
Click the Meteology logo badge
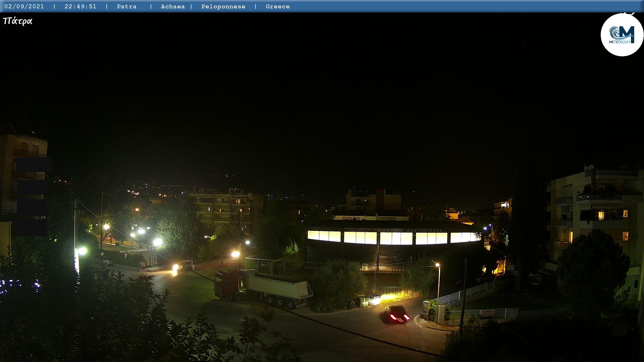[622, 35]
